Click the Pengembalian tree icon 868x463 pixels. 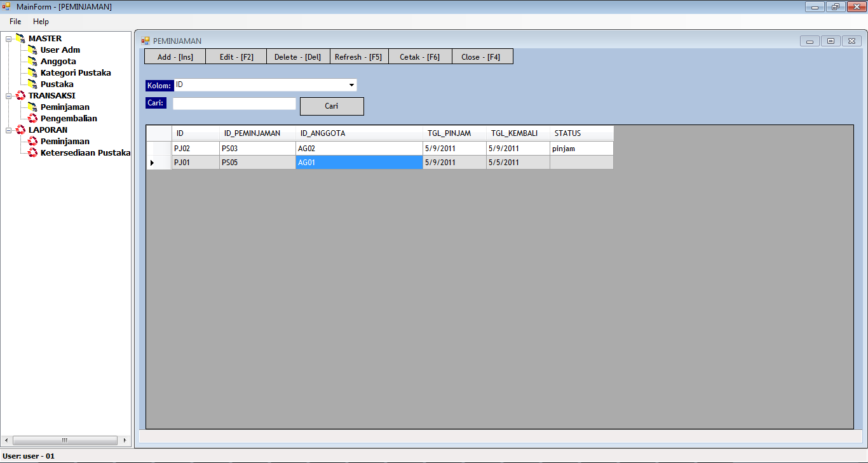[32, 119]
